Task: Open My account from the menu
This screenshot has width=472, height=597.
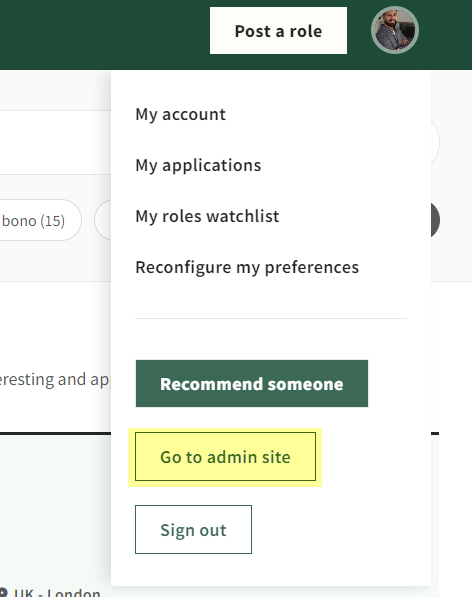Action: tap(180, 114)
